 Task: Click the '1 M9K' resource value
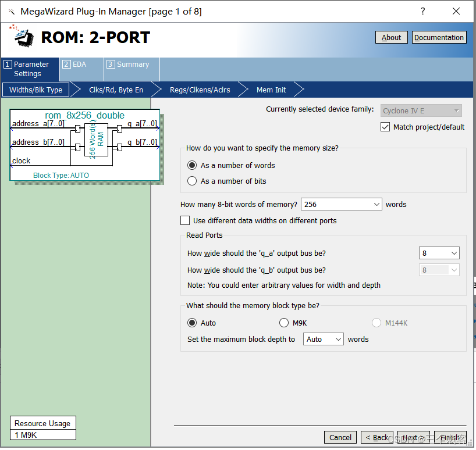[26, 435]
